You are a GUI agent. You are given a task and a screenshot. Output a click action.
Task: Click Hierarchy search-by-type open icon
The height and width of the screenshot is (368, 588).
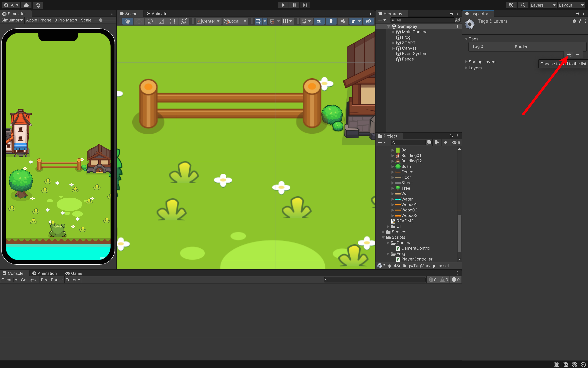click(x=458, y=20)
